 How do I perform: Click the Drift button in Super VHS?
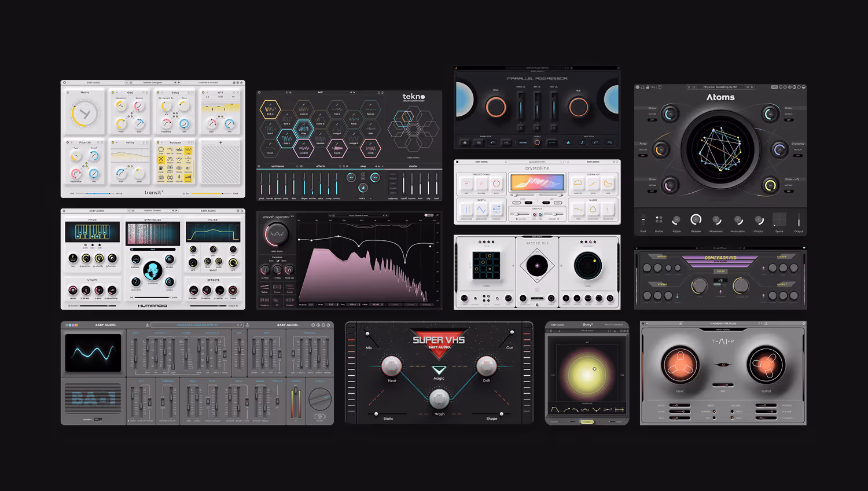click(x=487, y=367)
